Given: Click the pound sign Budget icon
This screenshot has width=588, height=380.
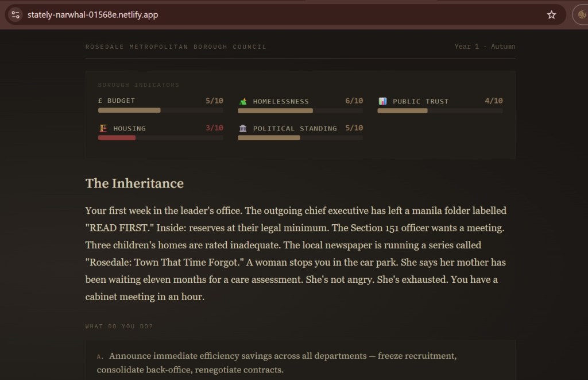Looking at the screenshot, I should click(x=100, y=101).
